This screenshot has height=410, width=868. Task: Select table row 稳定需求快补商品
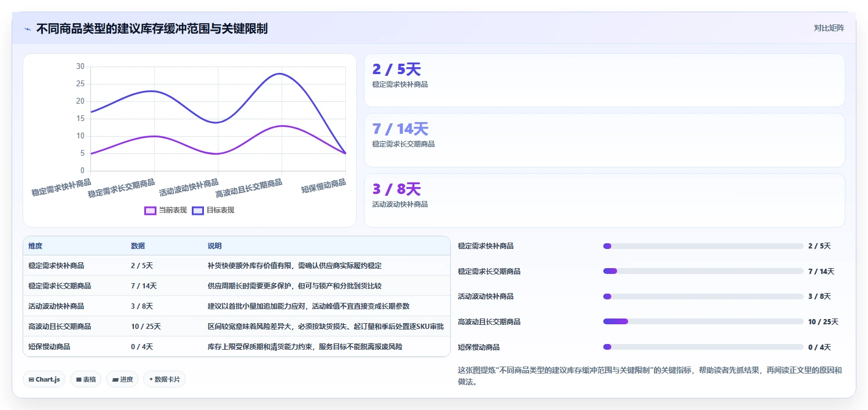coord(236,265)
